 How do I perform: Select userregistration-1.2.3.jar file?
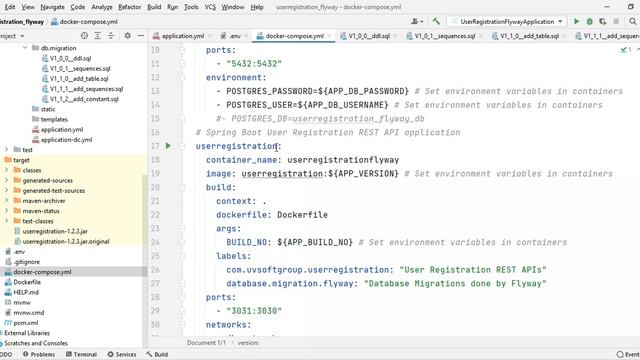click(x=55, y=231)
